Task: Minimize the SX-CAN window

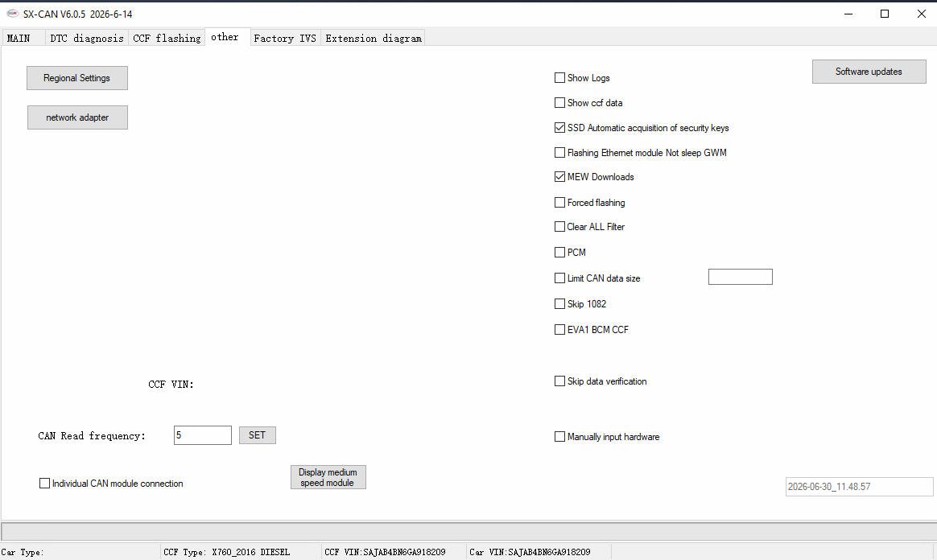Action: click(848, 14)
